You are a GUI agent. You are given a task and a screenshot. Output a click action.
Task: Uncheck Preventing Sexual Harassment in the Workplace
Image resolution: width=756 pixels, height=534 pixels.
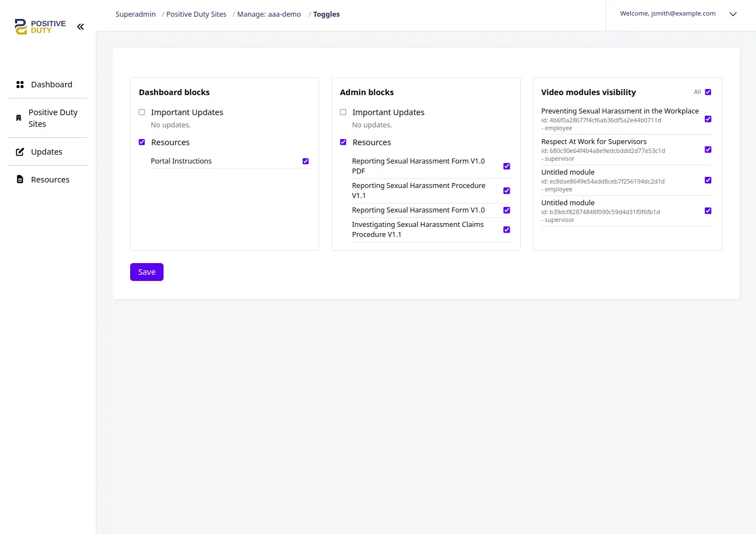point(708,119)
